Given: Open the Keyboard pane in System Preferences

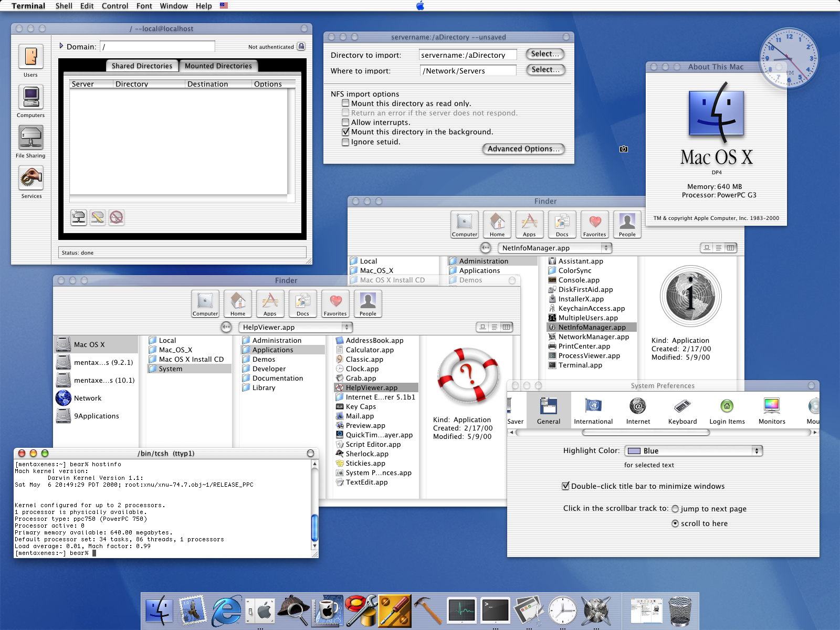Looking at the screenshot, I should (x=682, y=409).
